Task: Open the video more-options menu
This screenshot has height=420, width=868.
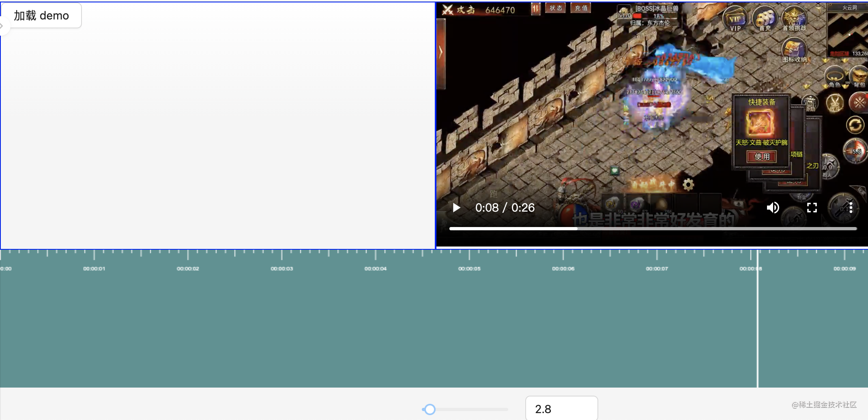Action: point(851,208)
